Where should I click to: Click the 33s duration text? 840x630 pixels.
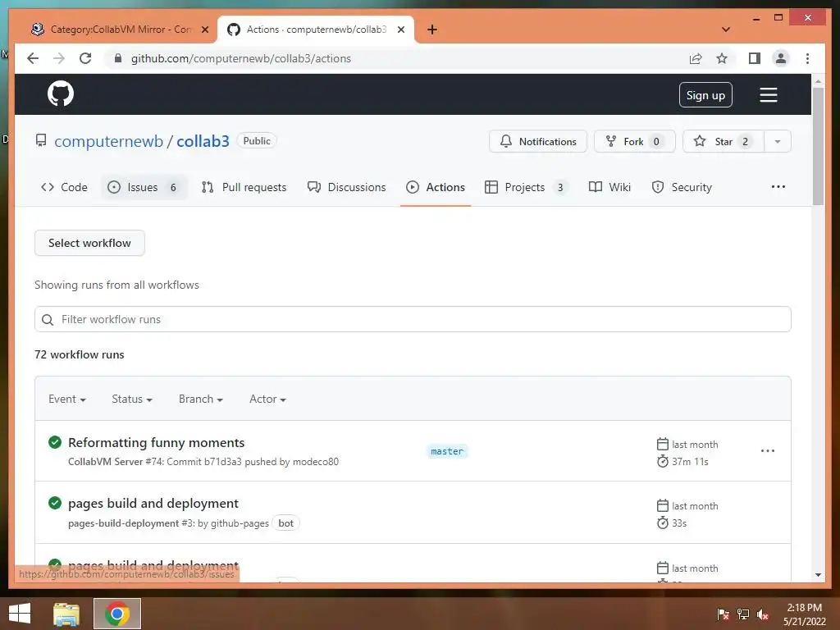click(679, 523)
